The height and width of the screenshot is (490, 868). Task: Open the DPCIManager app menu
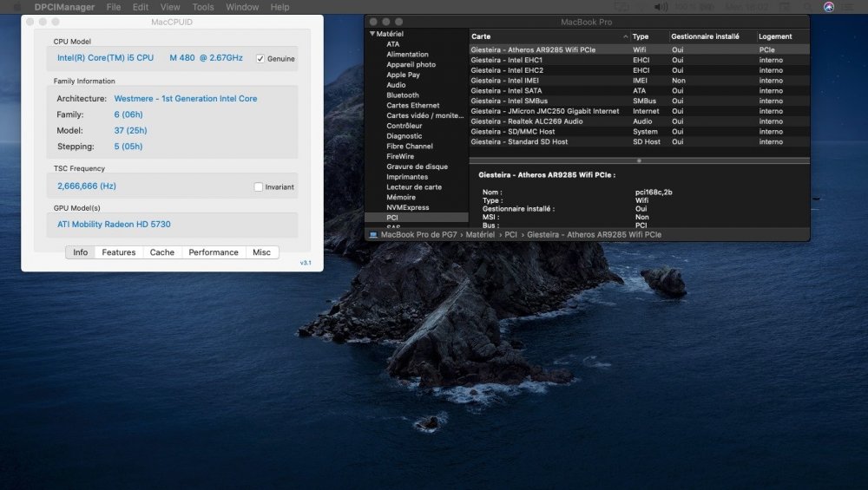click(64, 7)
